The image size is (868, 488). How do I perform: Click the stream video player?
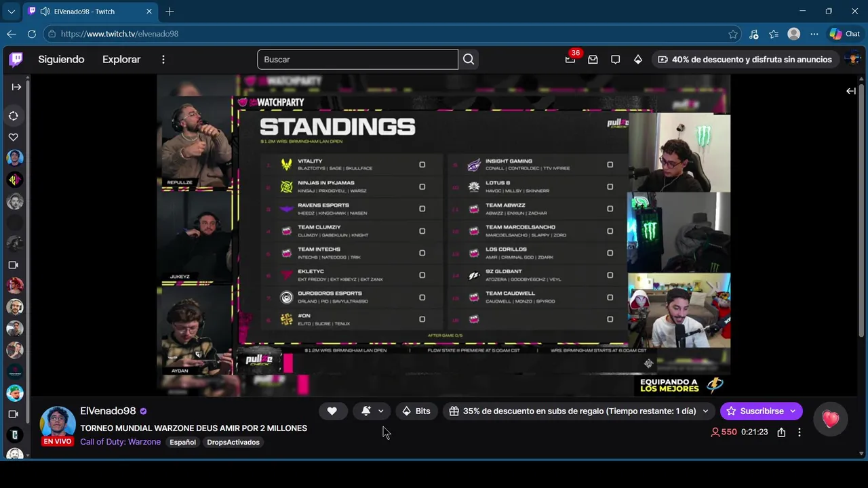pos(443,235)
